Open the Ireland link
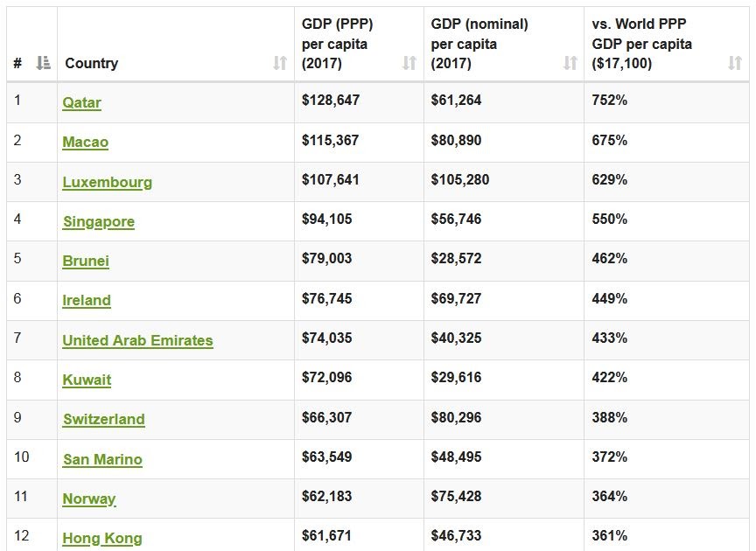The image size is (756, 551). click(87, 301)
